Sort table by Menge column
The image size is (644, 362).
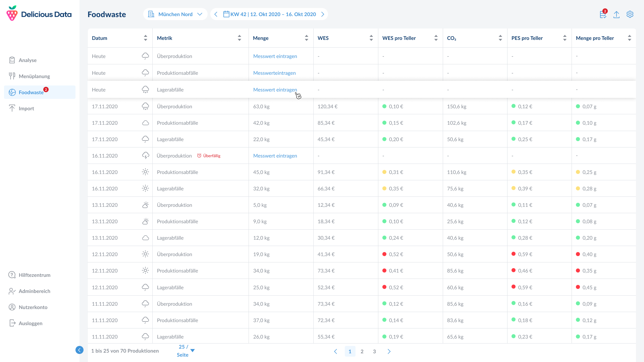[x=306, y=38]
